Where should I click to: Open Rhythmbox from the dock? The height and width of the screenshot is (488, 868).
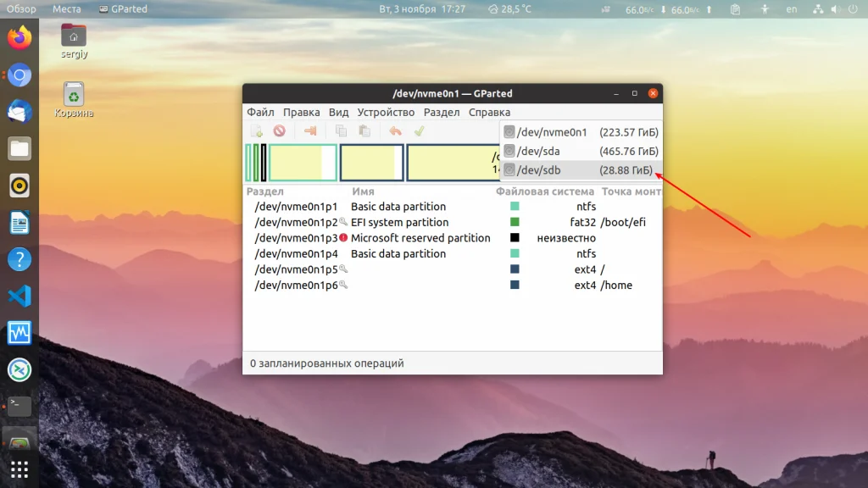tap(19, 186)
